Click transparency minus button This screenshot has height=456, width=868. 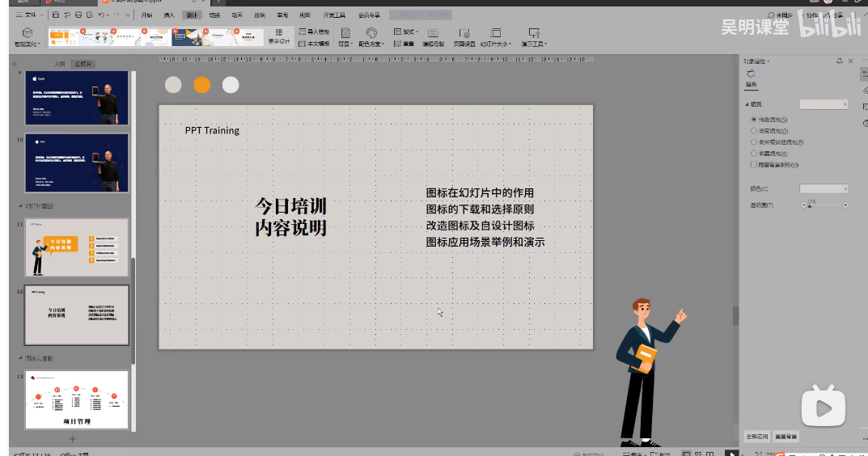click(804, 205)
